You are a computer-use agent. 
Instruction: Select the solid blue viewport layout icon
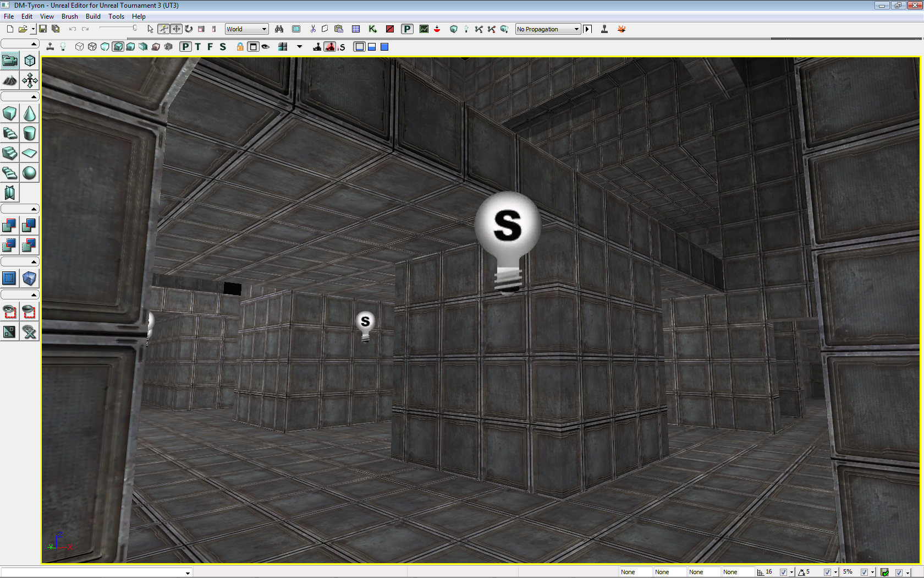(x=385, y=47)
